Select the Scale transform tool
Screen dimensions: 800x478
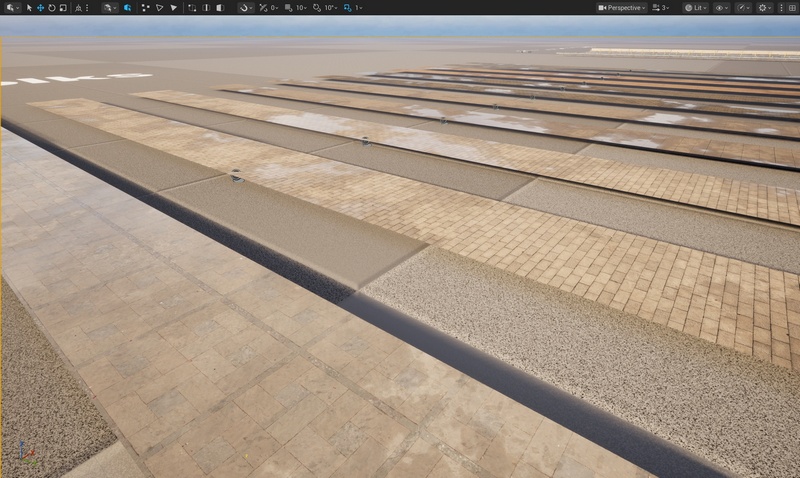pyautogui.click(x=63, y=7)
